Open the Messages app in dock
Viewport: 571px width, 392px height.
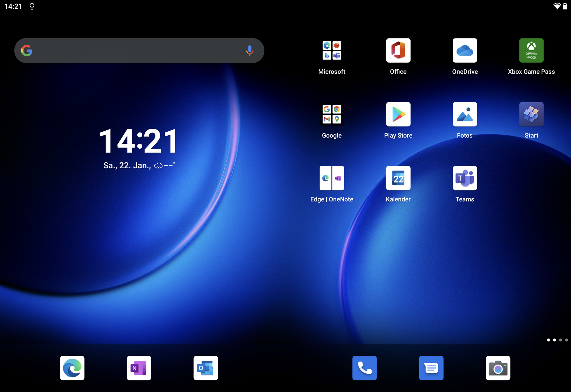(431, 368)
